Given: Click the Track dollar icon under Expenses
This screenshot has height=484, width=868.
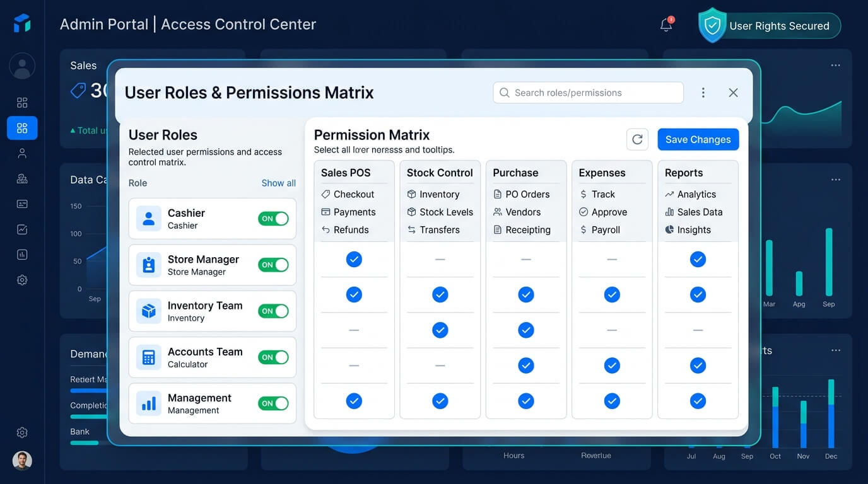Looking at the screenshot, I should tap(584, 194).
